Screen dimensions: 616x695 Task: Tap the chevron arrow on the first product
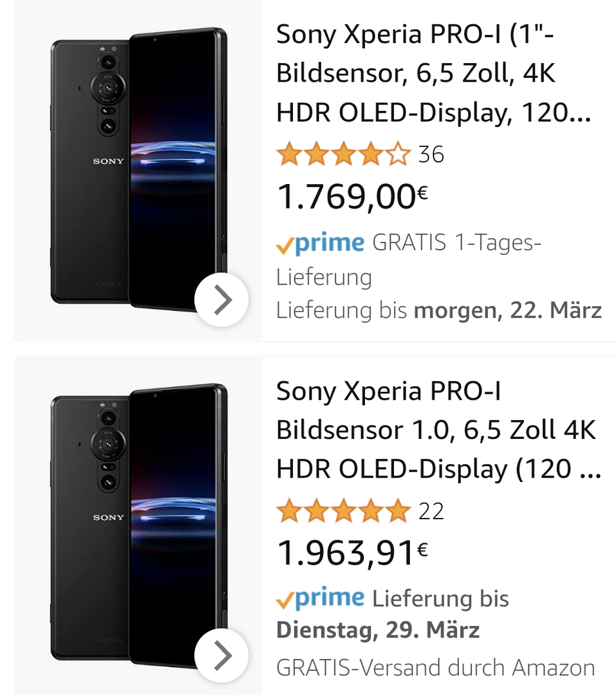pyautogui.click(x=222, y=300)
